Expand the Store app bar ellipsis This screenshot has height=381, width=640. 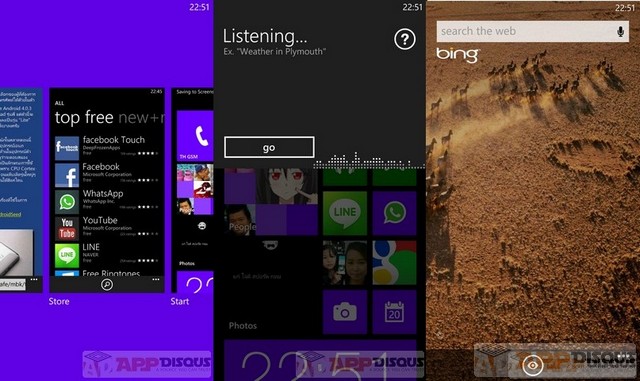coord(156,280)
